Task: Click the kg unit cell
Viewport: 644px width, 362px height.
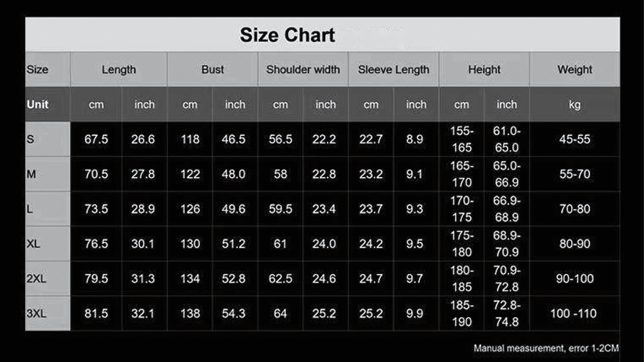Action: (x=575, y=104)
